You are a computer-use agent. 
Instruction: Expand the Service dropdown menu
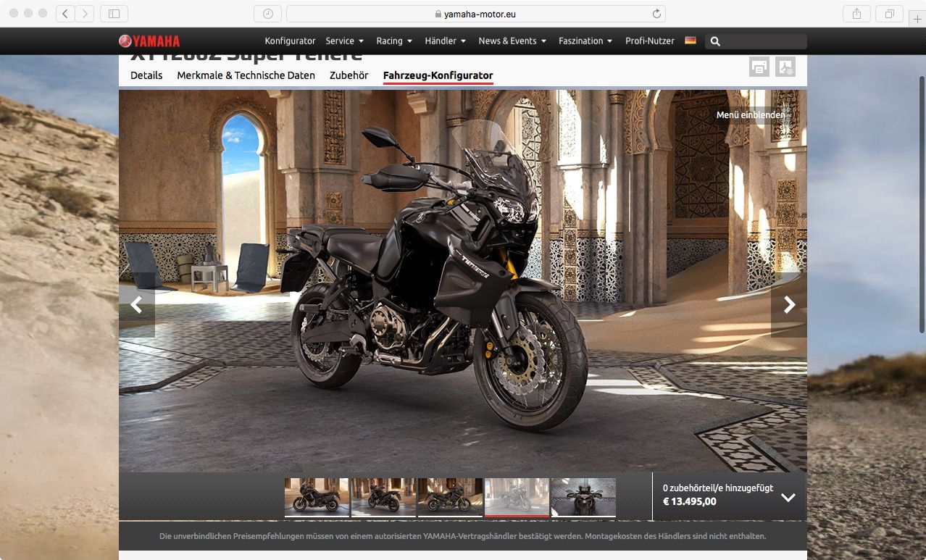[x=344, y=41]
